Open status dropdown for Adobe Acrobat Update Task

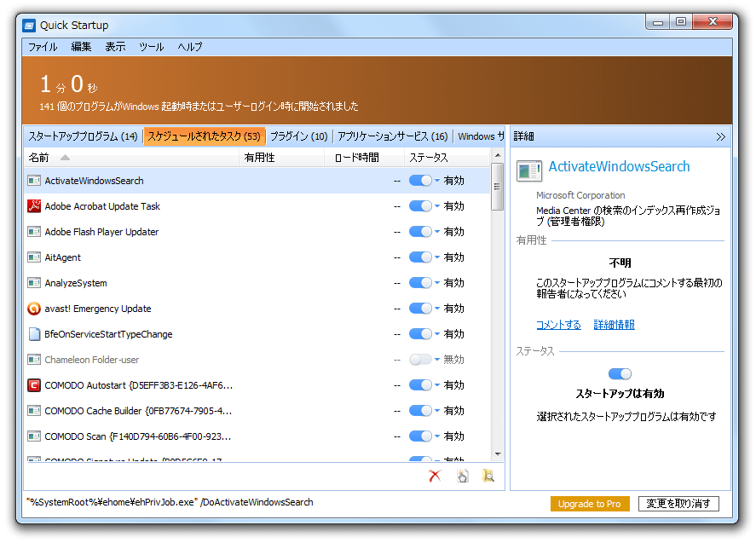pyautogui.click(x=437, y=206)
